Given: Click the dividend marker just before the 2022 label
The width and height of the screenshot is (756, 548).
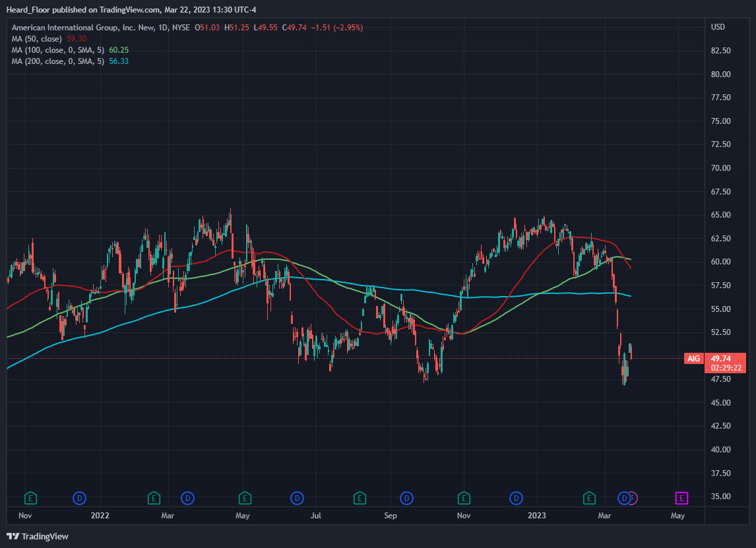Looking at the screenshot, I should (79, 498).
